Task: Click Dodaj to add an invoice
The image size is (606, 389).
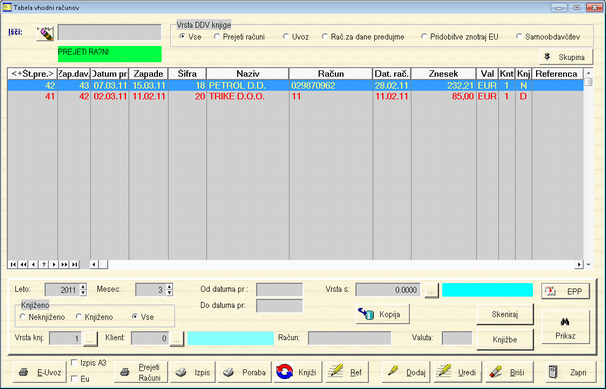Action: coord(407,372)
